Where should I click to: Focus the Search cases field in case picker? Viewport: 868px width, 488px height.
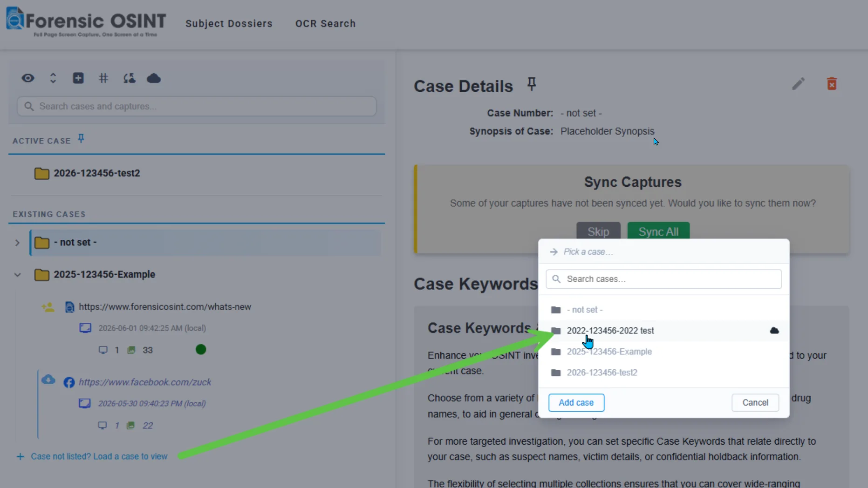(x=663, y=279)
